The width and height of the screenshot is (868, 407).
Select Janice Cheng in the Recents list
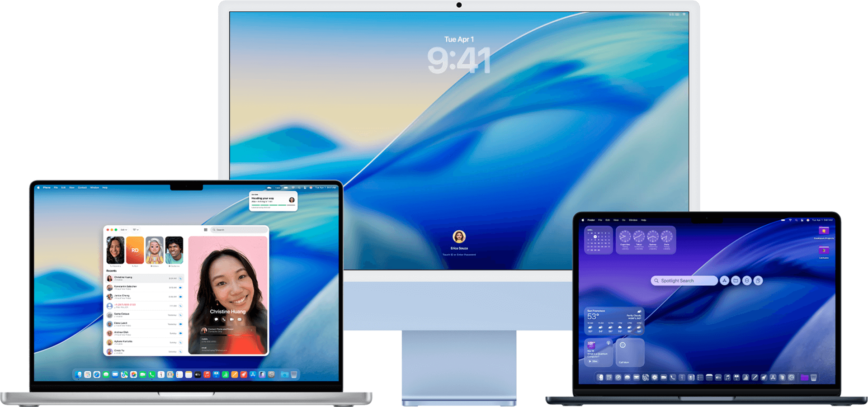tap(145, 297)
